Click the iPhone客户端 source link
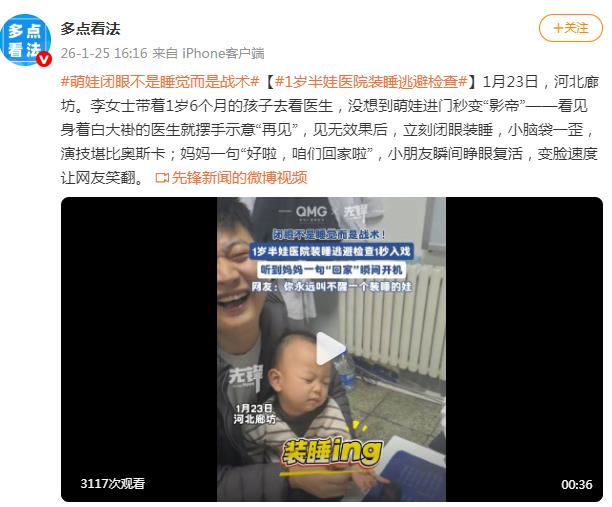 click(223, 53)
